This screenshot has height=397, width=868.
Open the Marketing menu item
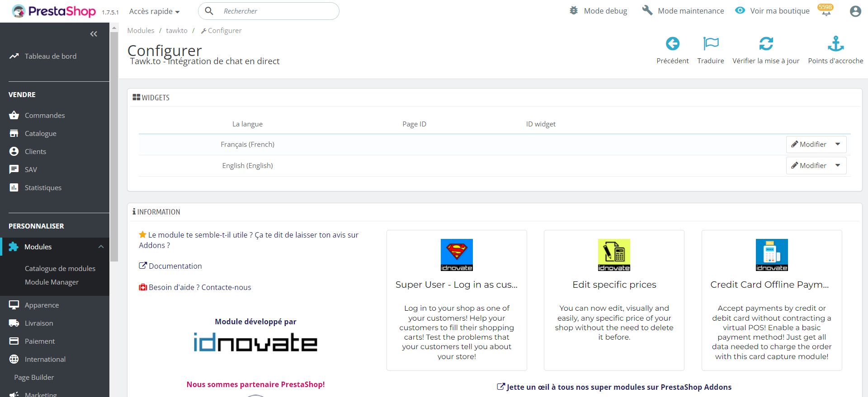tap(41, 394)
